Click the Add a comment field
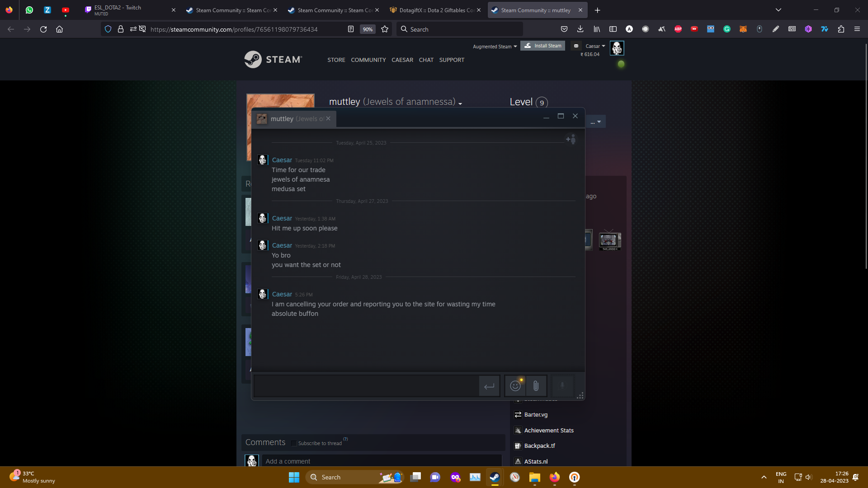The height and width of the screenshot is (488, 868). [382, 461]
